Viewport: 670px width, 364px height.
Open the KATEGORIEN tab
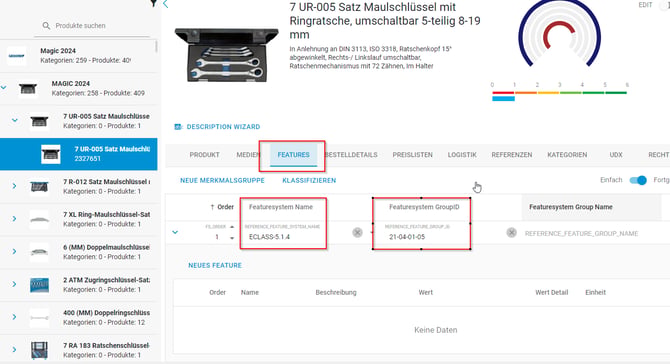click(x=567, y=155)
